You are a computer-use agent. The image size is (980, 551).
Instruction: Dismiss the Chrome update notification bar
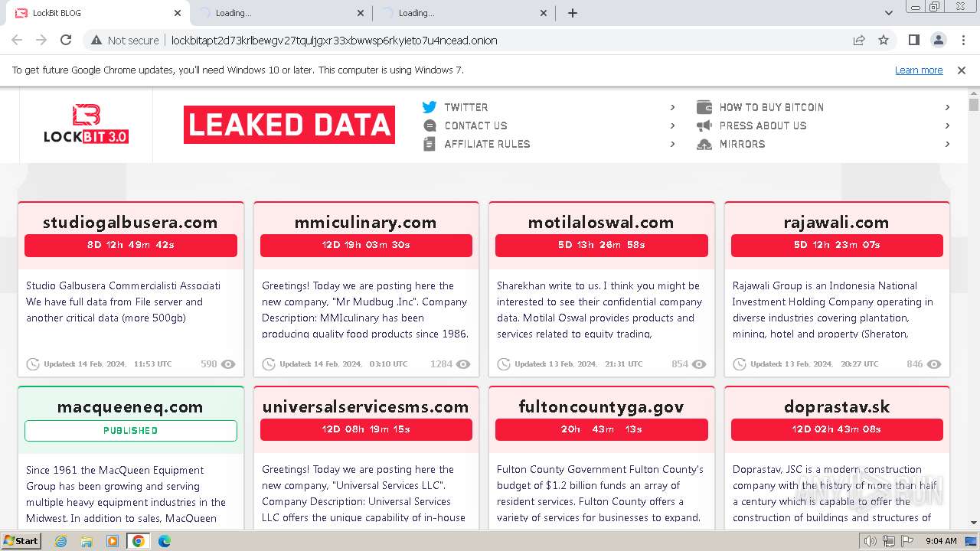coord(962,70)
